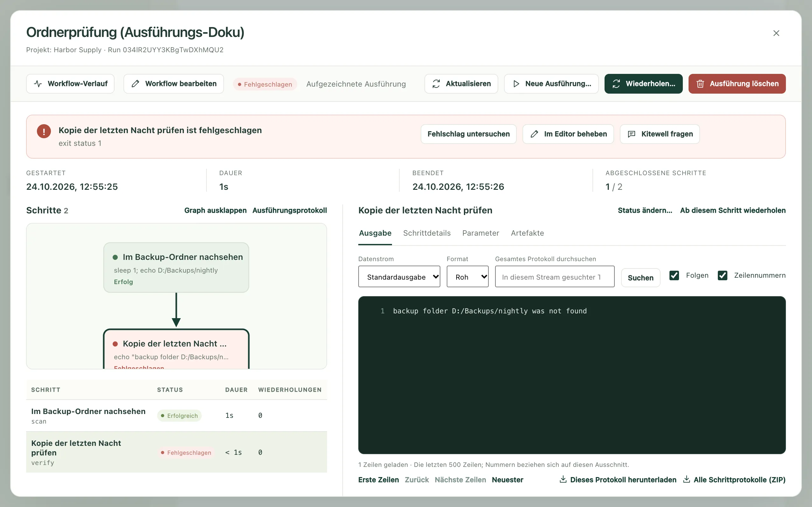Select the Kopie der letzten Nacht graph node

[x=176, y=349]
